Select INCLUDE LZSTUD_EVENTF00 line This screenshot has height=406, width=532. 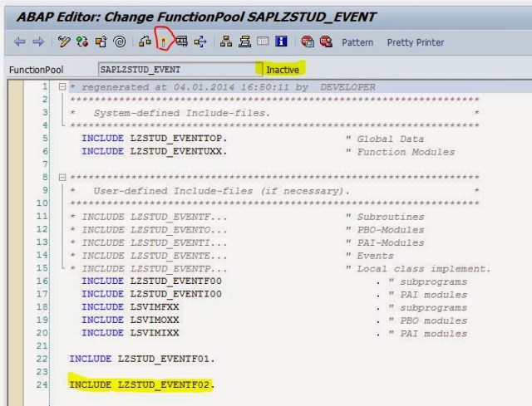pyautogui.click(x=151, y=281)
